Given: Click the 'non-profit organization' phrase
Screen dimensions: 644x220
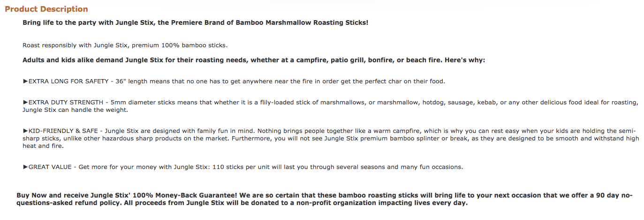Looking at the screenshot, I should coord(328,203).
